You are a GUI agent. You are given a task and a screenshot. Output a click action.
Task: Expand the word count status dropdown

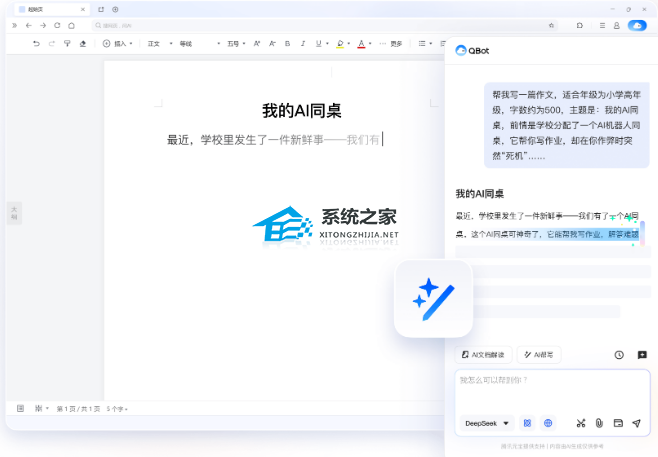click(x=117, y=409)
